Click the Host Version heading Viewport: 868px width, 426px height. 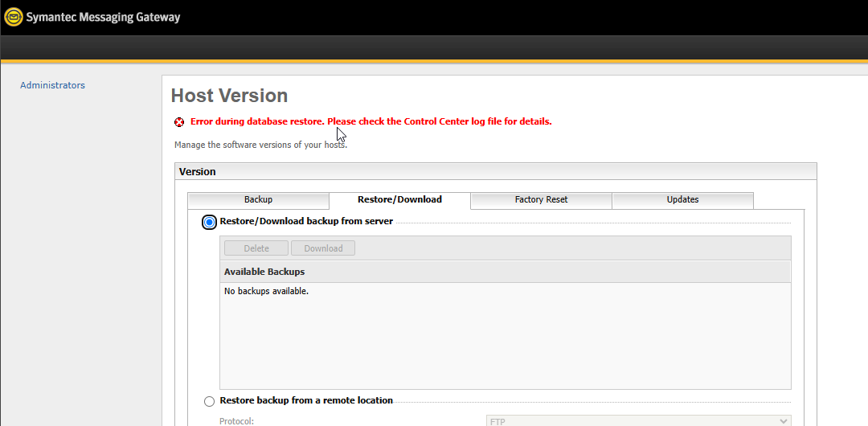[x=229, y=96]
